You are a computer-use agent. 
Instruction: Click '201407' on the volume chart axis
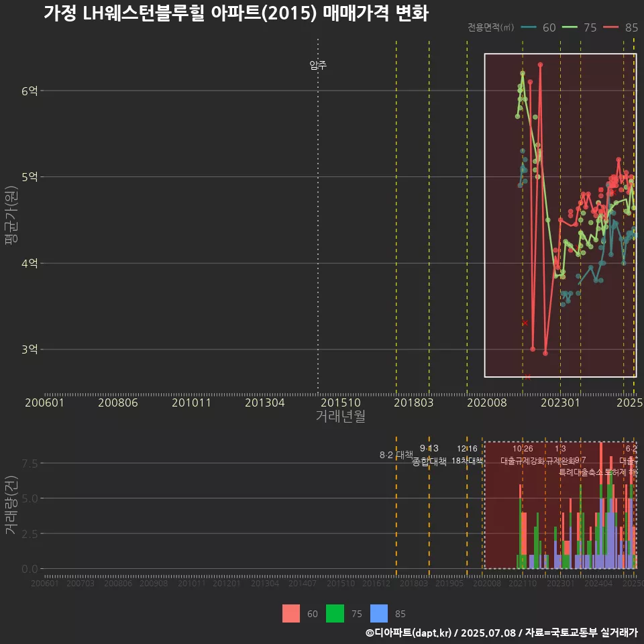(x=303, y=583)
